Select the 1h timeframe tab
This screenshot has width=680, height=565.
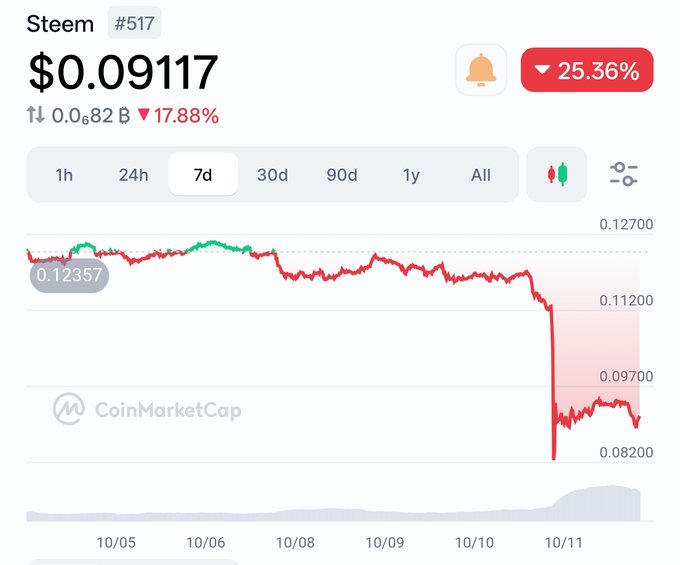[x=64, y=175]
